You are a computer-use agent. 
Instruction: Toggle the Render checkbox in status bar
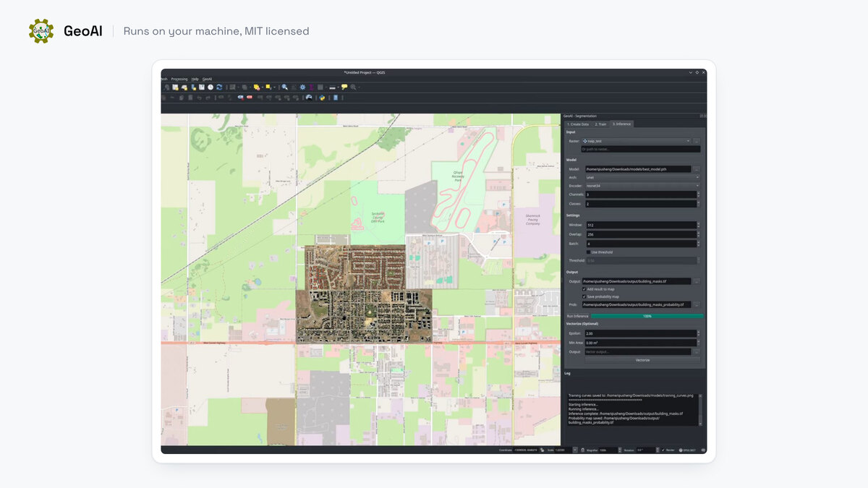pyautogui.click(x=663, y=450)
